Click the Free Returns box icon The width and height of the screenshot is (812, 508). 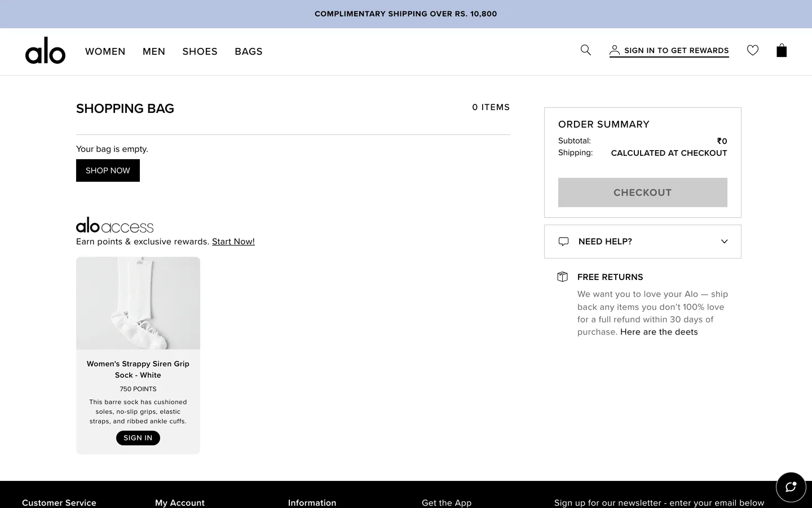coord(562,277)
